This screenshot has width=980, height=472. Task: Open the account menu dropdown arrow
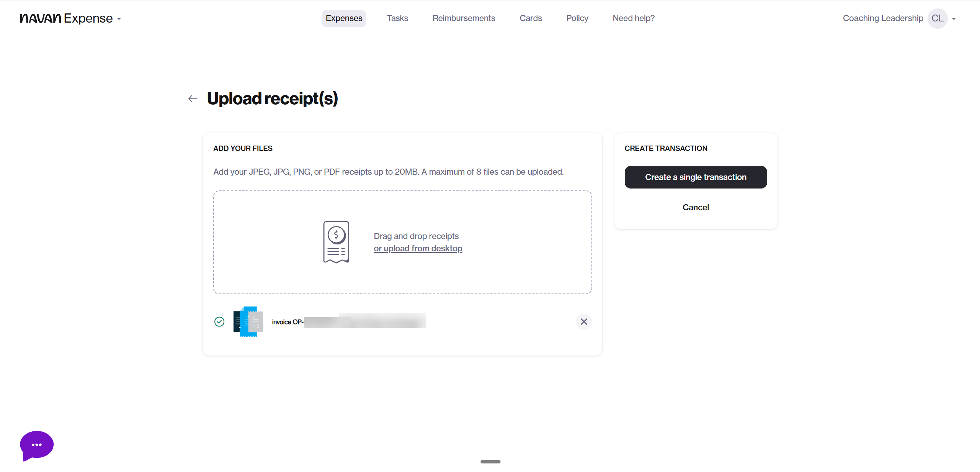coord(954,19)
